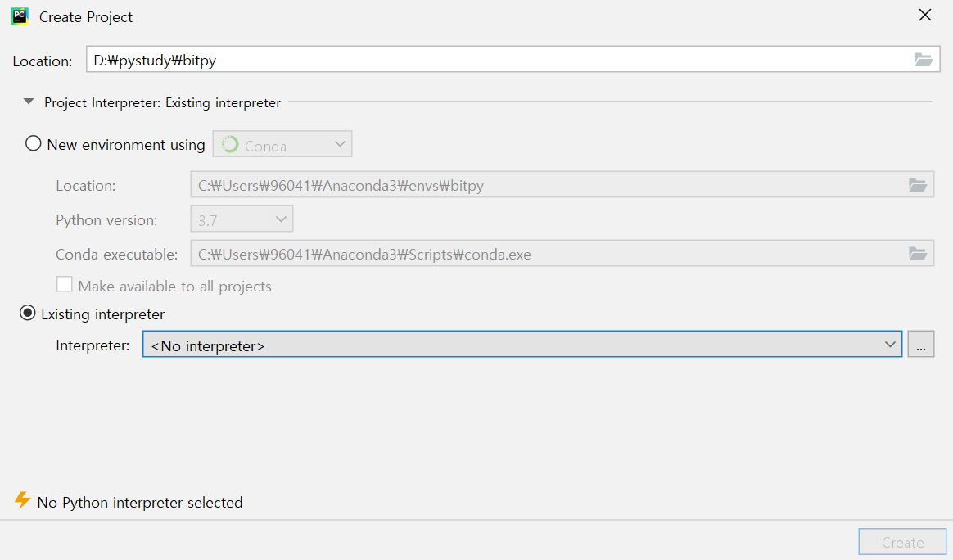Click the 'Python version:' label
Screen dimensions: 953x560
point(106,220)
